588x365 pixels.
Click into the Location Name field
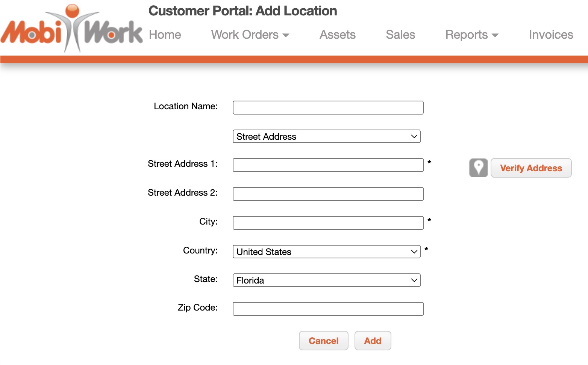tap(328, 107)
